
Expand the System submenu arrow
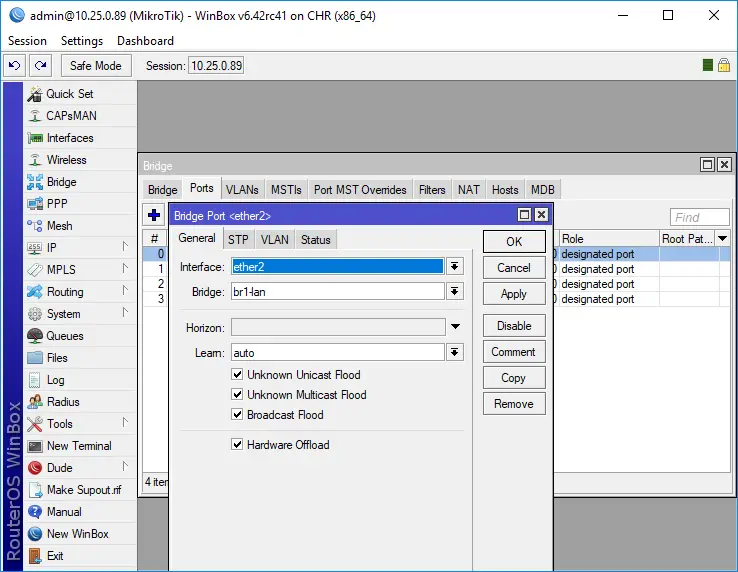(125, 313)
